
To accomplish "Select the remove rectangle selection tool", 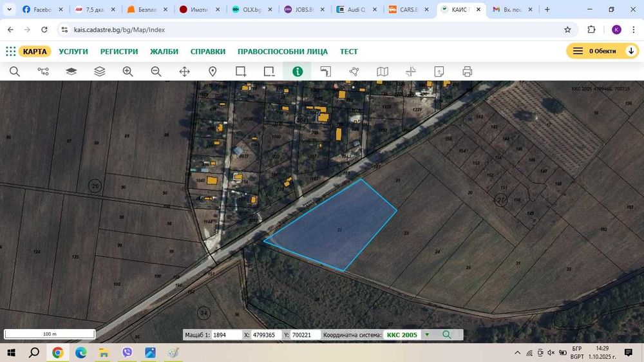I will click(269, 71).
